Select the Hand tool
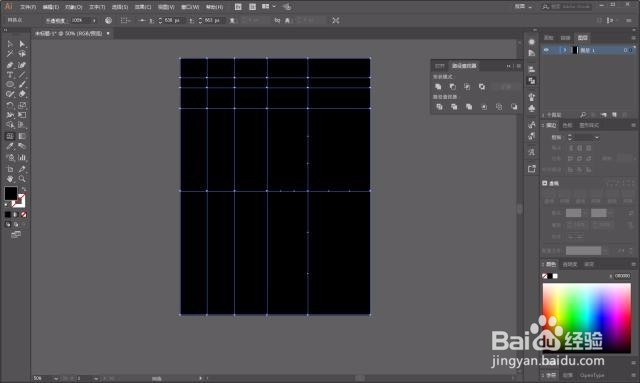The image size is (640, 383). pos(10,179)
